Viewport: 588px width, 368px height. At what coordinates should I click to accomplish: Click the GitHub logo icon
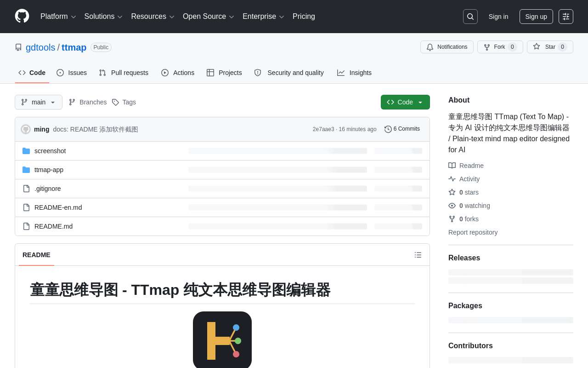[x=22, y=16]
